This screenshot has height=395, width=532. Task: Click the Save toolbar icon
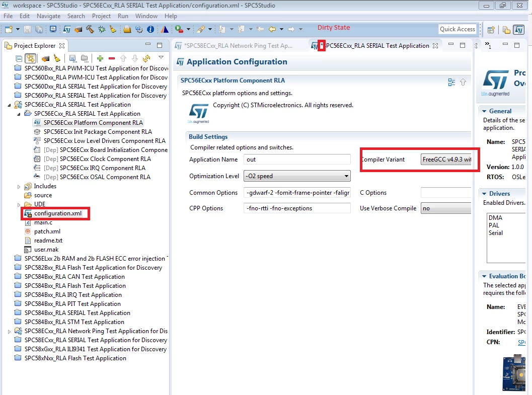coord(28,30)
